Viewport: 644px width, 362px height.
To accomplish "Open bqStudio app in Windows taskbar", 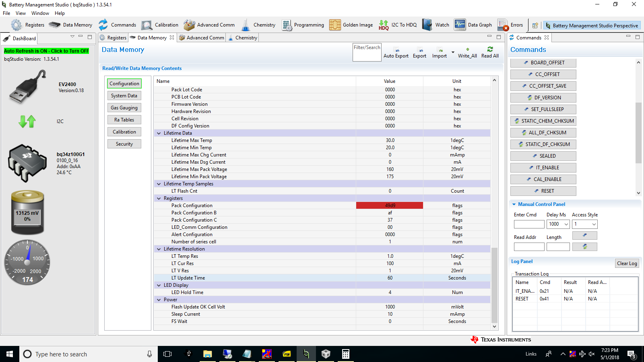I will [306, 354].
